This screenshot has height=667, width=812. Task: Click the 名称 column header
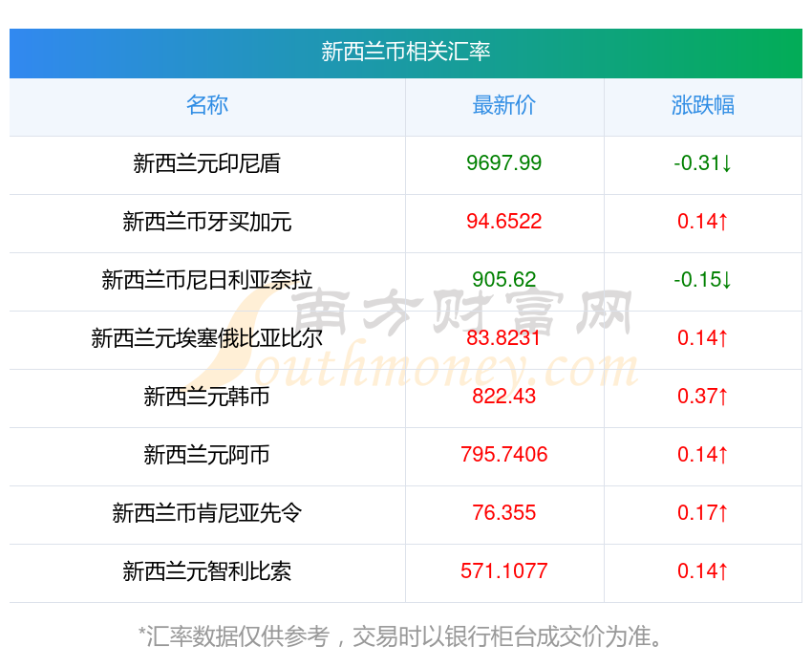[x=207, y=105]
